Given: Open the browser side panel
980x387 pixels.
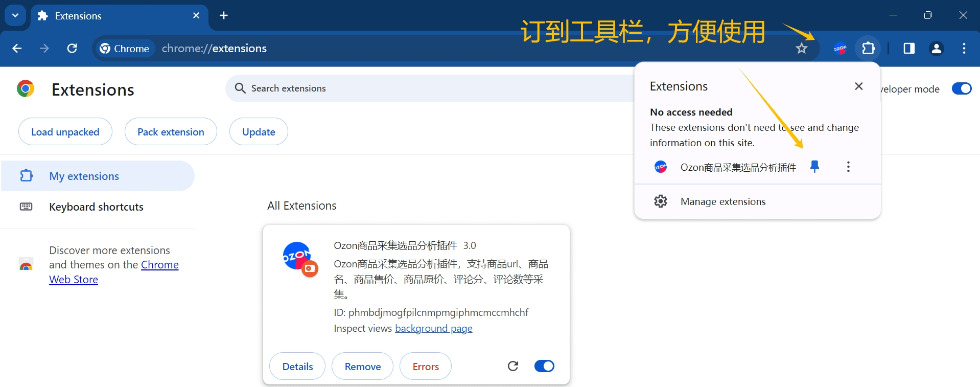Looking at the screenshot, I should (x=909, y=49).
